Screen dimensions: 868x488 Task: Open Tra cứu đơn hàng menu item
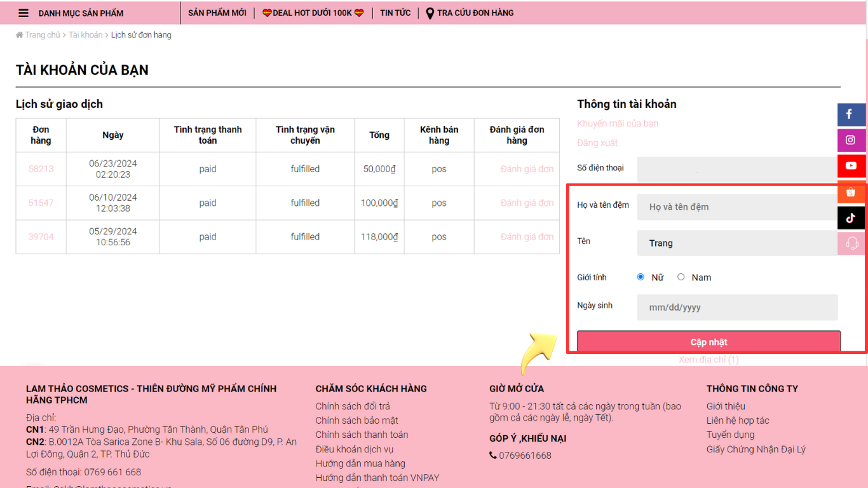475,13
